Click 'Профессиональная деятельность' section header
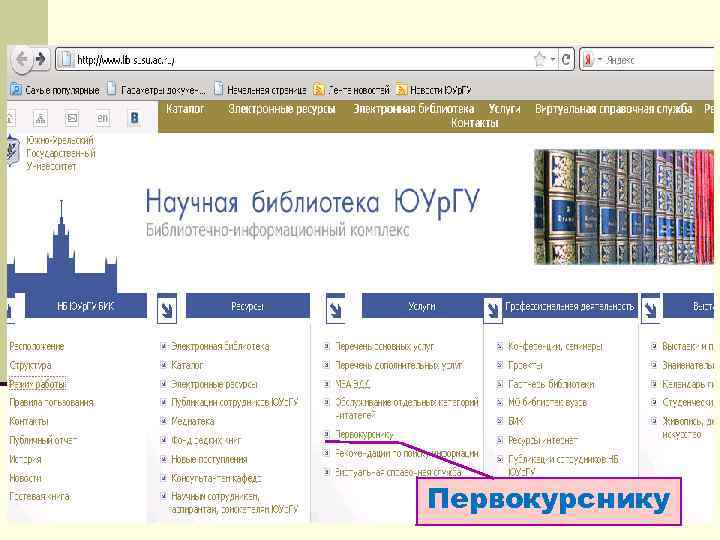Image resolution: width=720 pixels, height=540 pixels. pos(570,306)
